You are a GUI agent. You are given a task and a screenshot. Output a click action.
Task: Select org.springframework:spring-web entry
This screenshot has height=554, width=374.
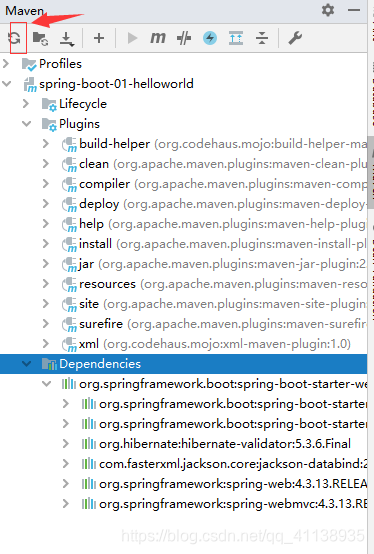233,484
